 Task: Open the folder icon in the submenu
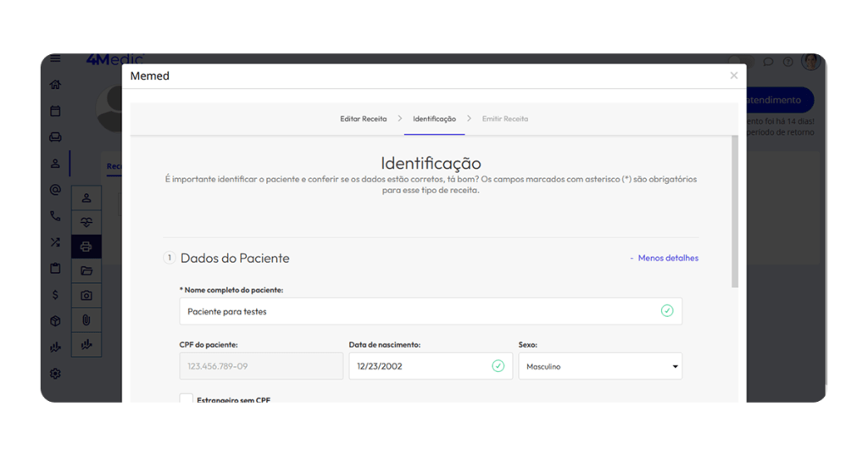(86, 271)
